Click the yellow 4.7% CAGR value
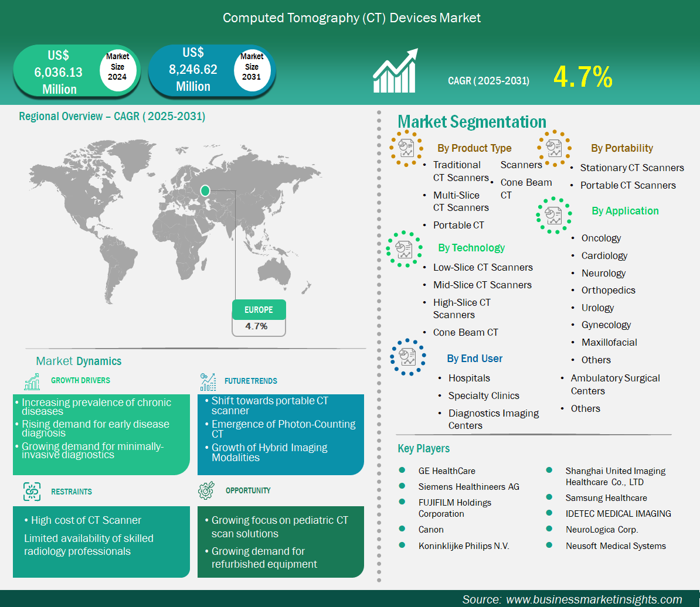 click(582, 77)
